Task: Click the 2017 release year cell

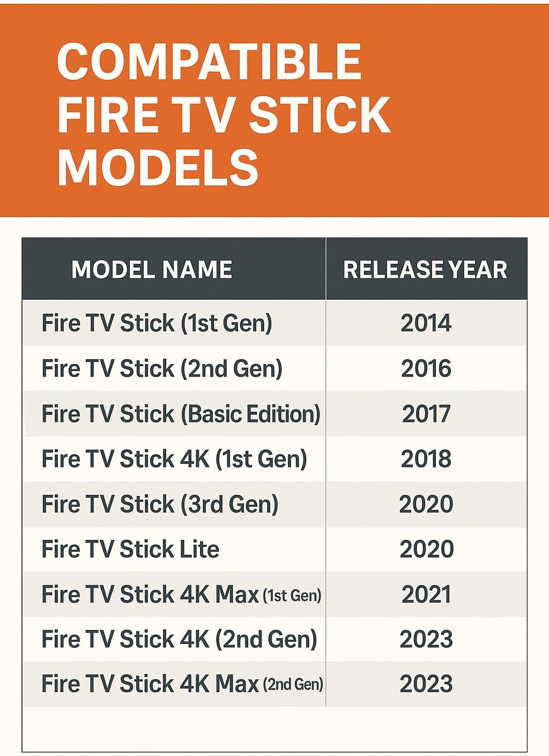Action: (426, 414)
